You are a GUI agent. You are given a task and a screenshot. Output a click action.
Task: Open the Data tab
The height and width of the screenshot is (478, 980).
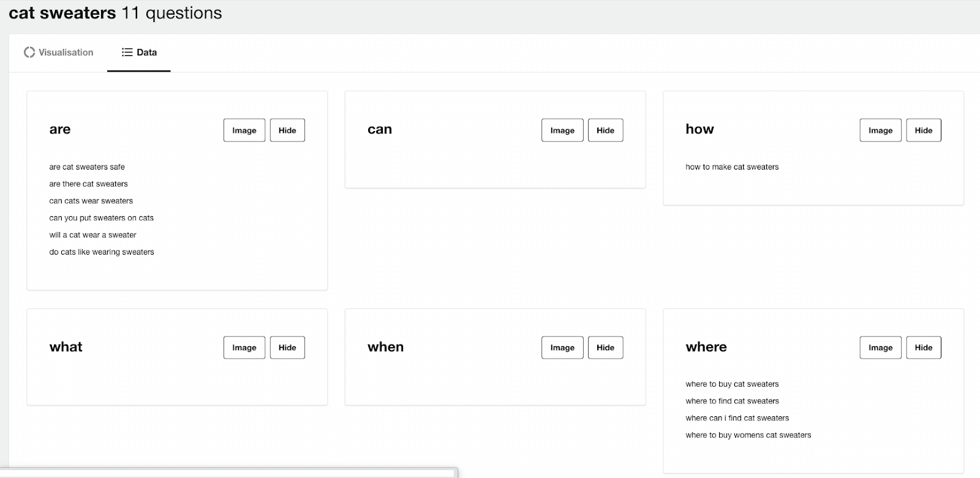(x=139, y=53)
